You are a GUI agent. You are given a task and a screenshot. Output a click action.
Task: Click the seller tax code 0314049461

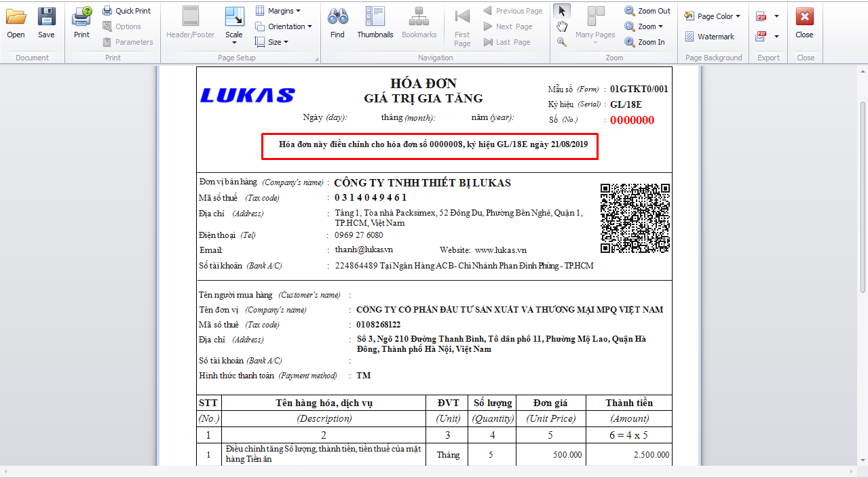371,197
